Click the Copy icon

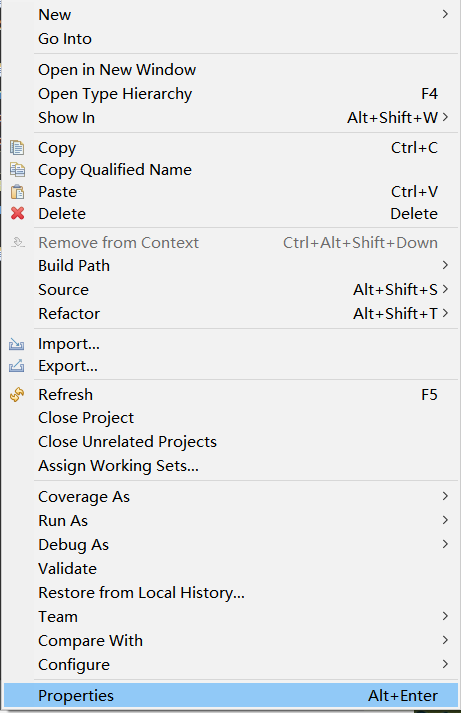[17, 147]
